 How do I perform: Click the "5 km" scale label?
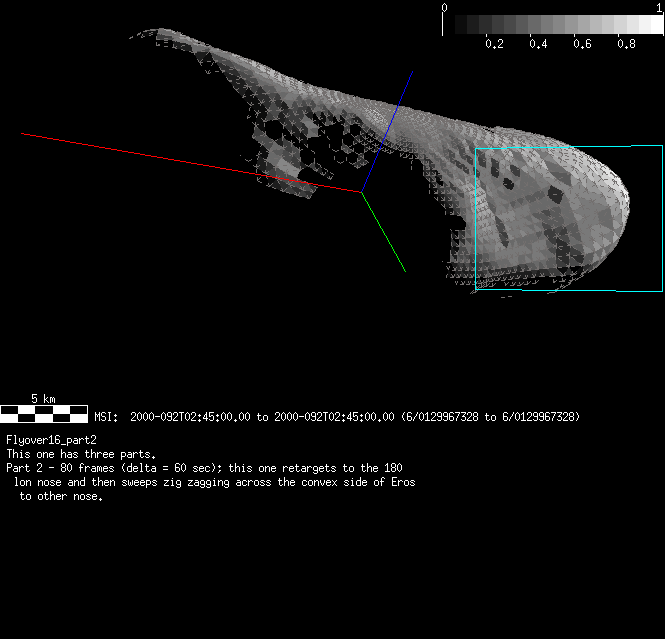pyautogui.click(x=43, y=398)
